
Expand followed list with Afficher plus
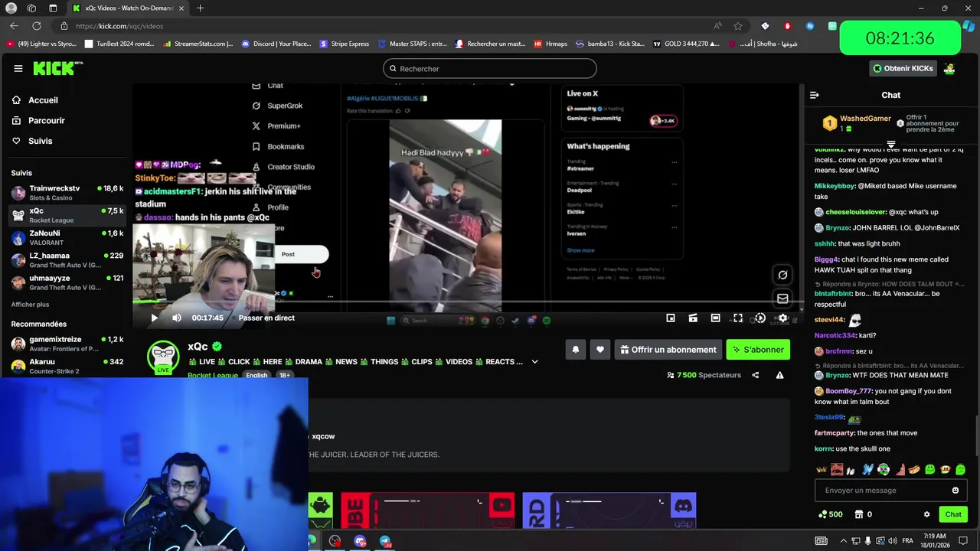30,305
